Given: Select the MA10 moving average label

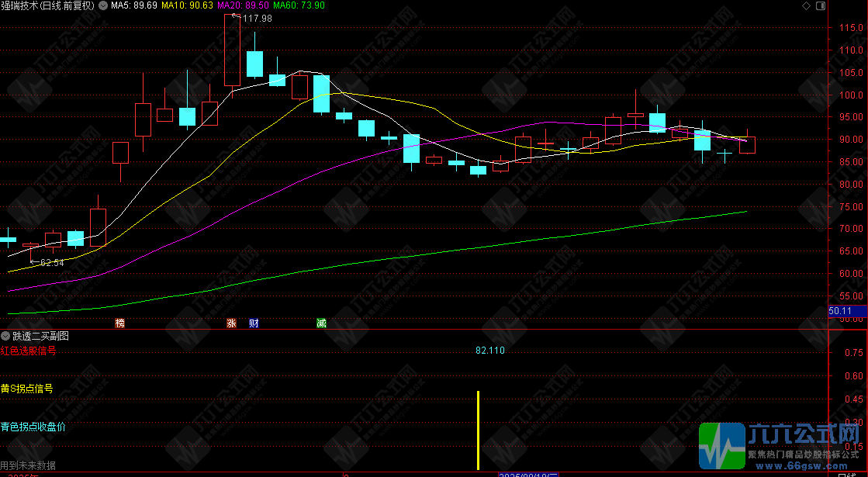Looking at the screenshot, I should 187,5.
